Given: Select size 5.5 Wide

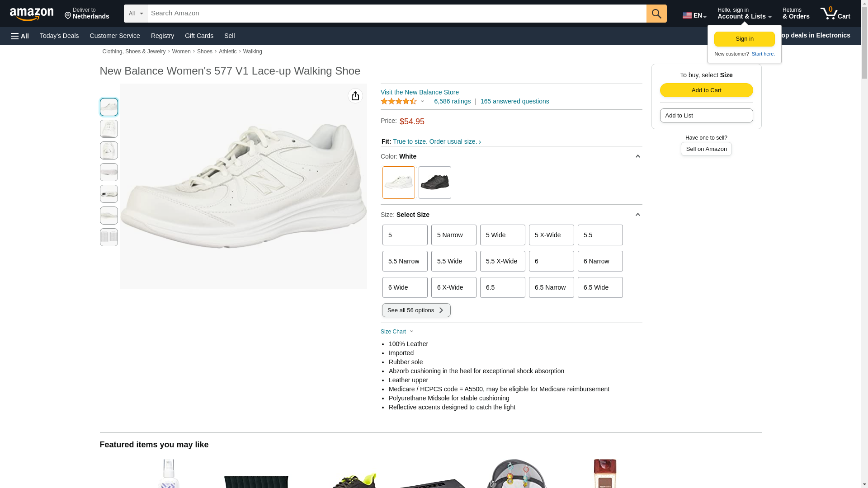Looking at the screenshot, I should click(453, 261).
